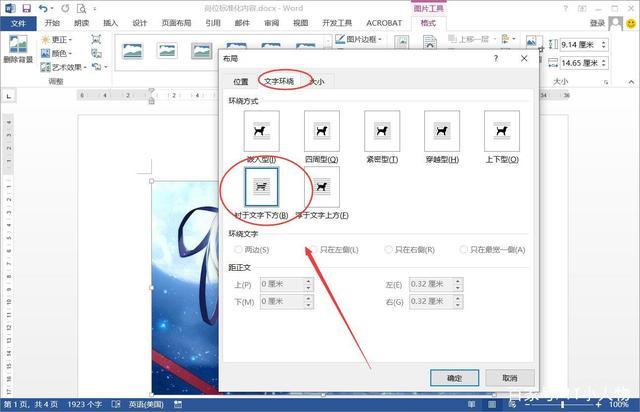This screenshot has height=412, width=640.
Task: Open the 颜色 (Color) dropdown
Action: [57, 53]
